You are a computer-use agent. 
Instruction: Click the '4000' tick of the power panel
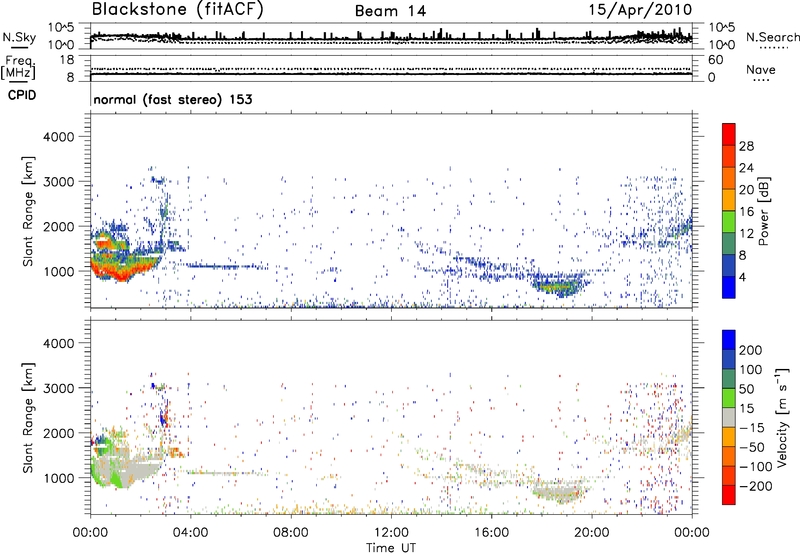pyautogui.click(x=59, y=137)
